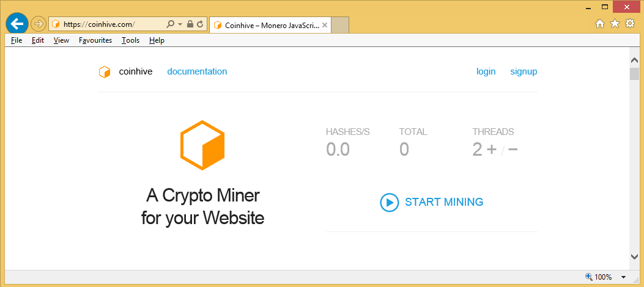Image resolution: width=644 pixels, height=287 pixels.
Task: Open the zoom level dropdown arrow
Action: [x=624, y=277]
